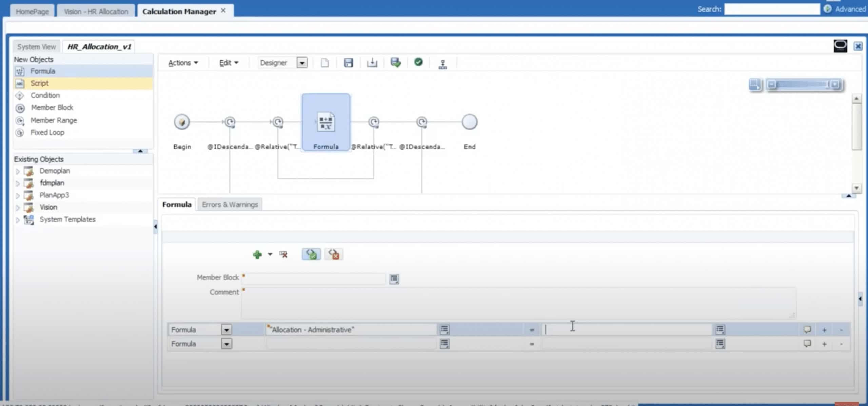Viewport: 868px width, 406px height.
Task: Switch to Errors & Warnings tab
Action: 230,205
